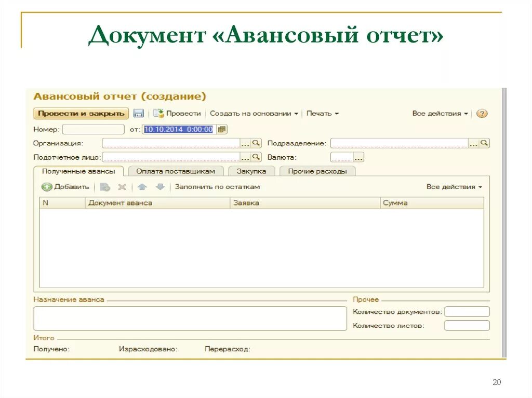
Task: Move row down with the down arrow icon
Action: pyautogui.click(x=160, y=187)
